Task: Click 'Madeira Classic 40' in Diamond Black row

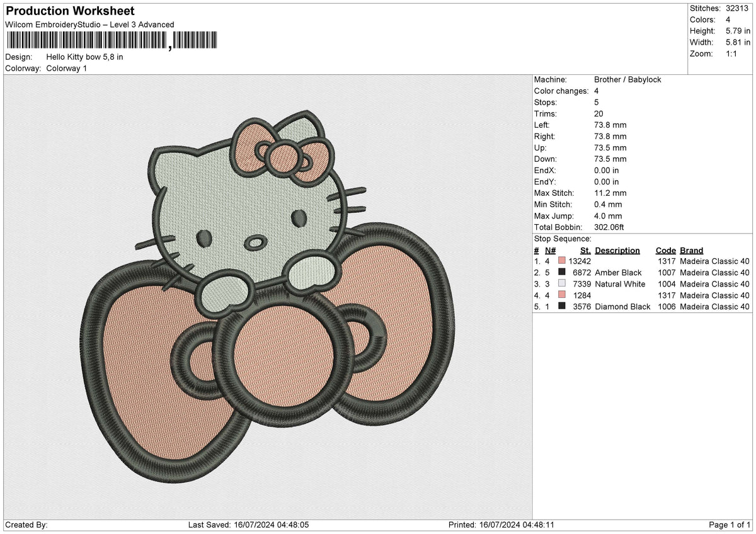Action: (715, 307)
